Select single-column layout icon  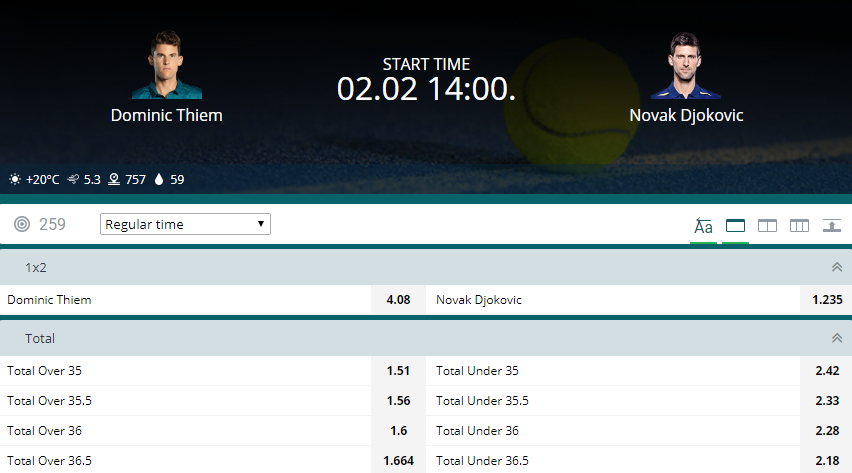(x=735, y=225)
